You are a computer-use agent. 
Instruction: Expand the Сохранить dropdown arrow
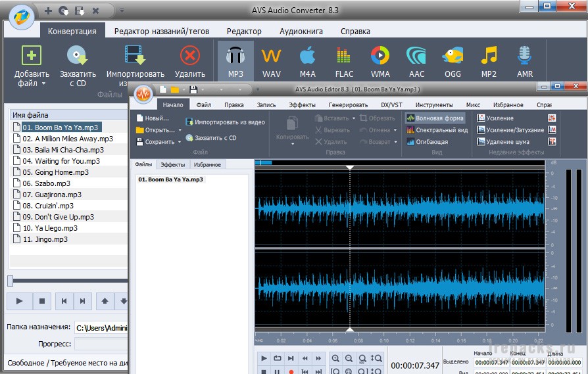coord(180,142)
